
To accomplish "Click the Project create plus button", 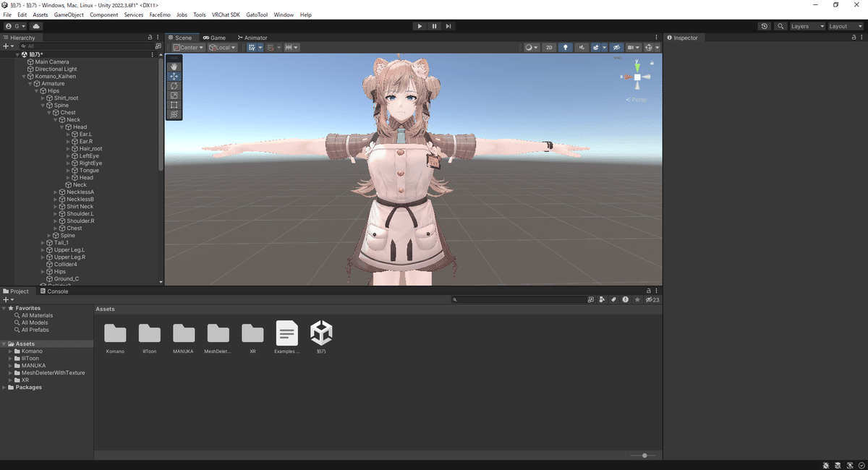I will [x=8, y=299].
